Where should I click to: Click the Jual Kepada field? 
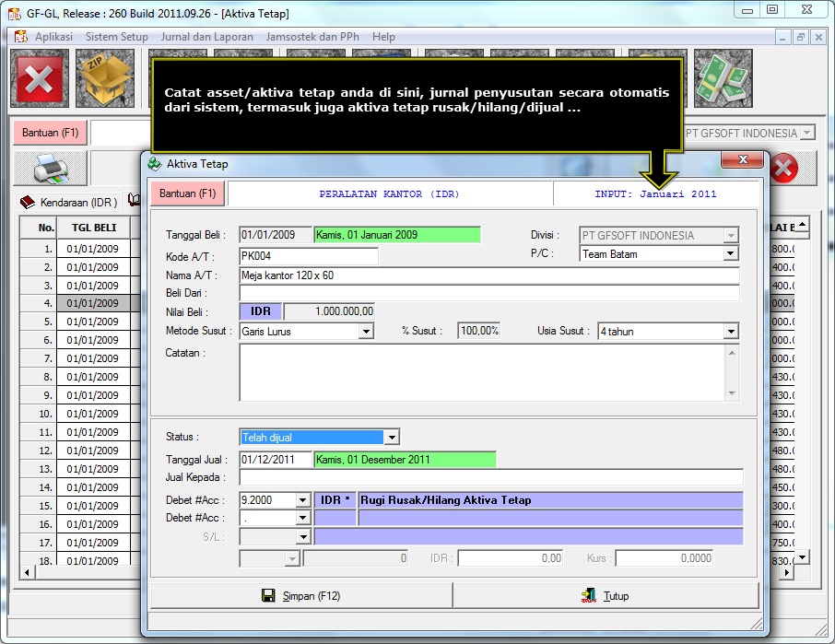[x=491, y=477]
